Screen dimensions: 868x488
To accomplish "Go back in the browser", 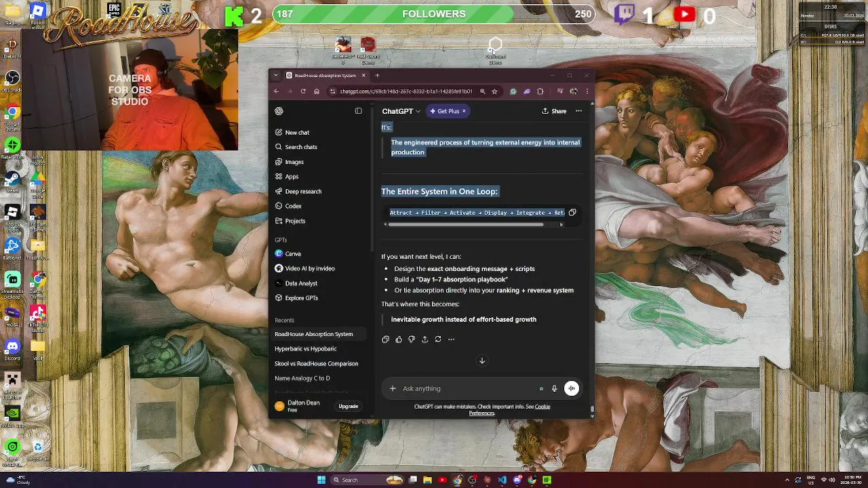I will (x=276, y=91).
